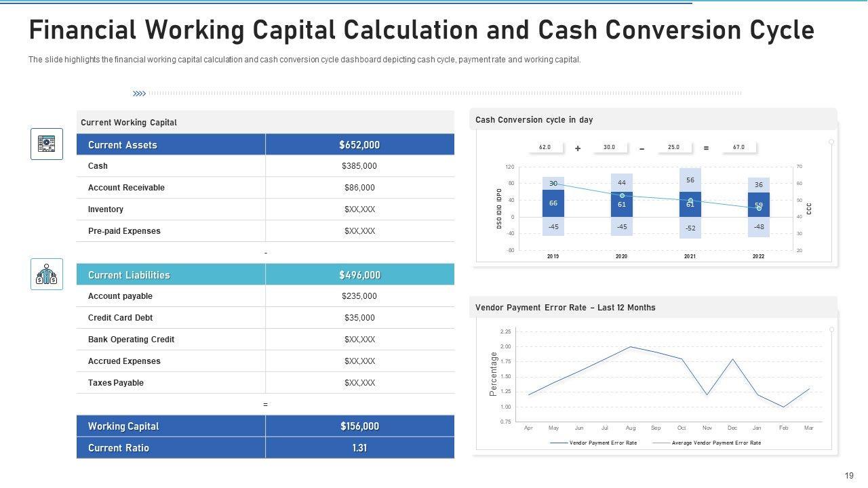Click the $35,000 credit card debt value
868x488 pixels.
click(359, 318)
